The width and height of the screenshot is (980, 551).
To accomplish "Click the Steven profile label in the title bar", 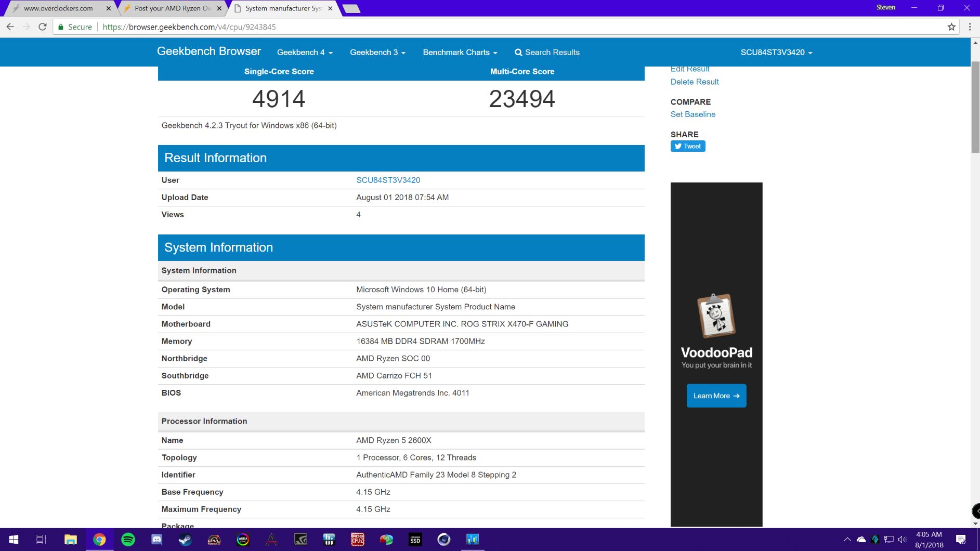I will (885, 7).
